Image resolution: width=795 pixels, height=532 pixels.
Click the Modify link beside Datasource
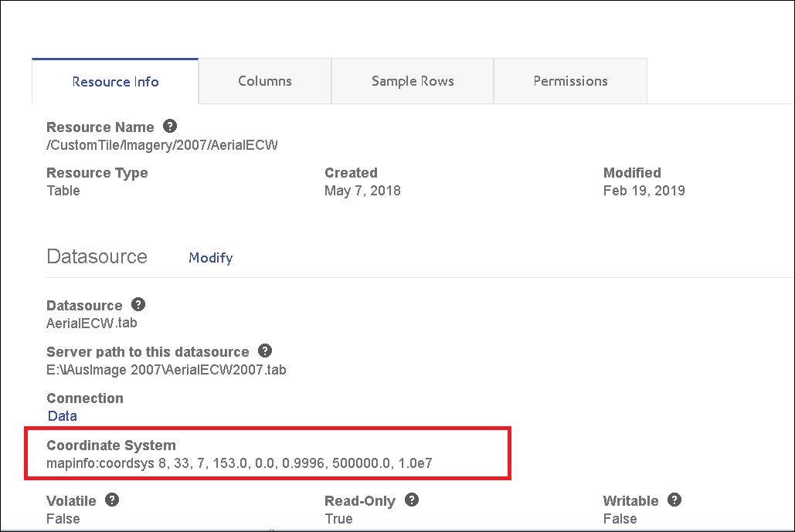pyautogui.click(x=210, y=258)
